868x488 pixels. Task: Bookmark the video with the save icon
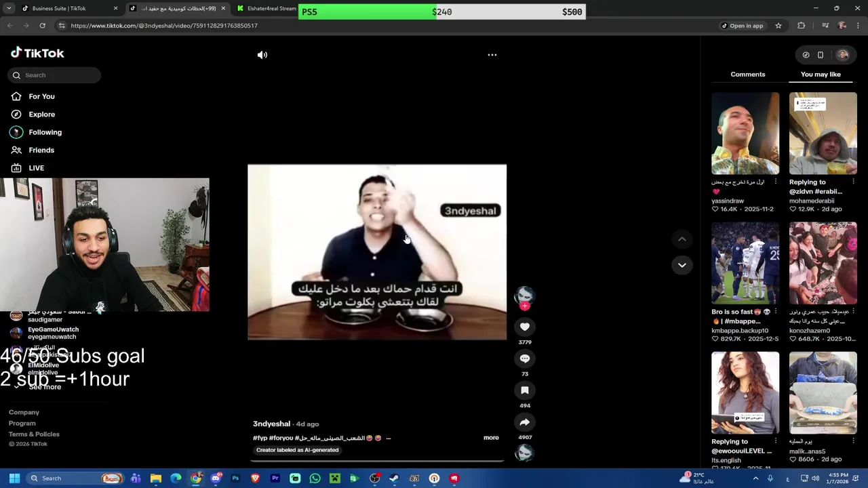coord(524,390)
